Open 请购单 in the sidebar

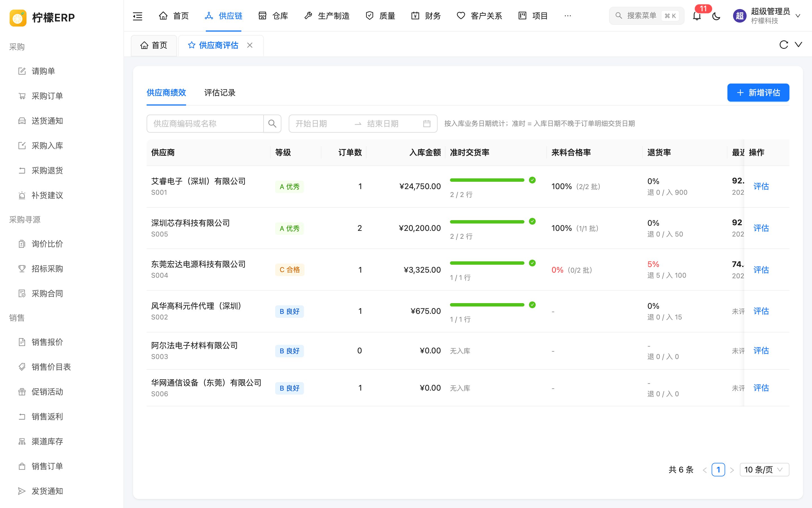click(62, 71)
